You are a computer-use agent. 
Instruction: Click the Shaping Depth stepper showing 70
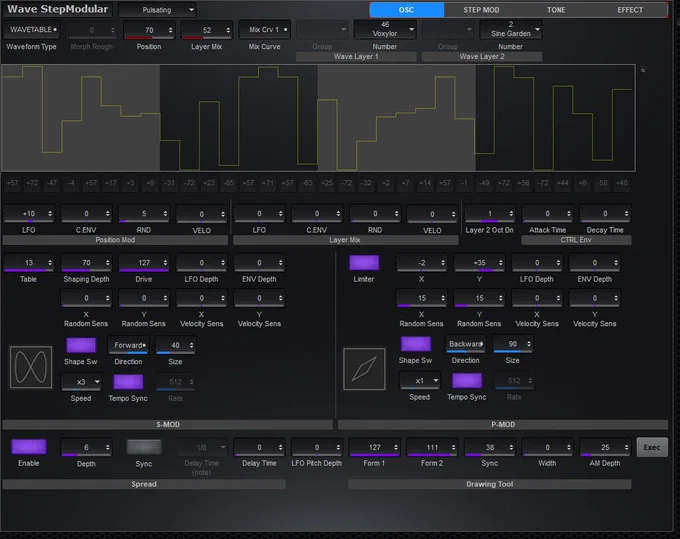(x=86, y=262)
